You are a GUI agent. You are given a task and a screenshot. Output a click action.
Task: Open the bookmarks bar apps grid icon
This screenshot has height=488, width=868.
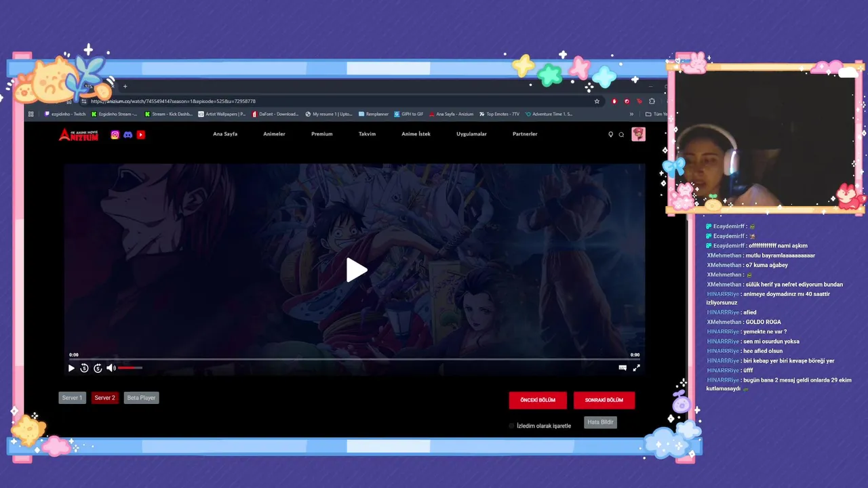tap(31, 114)
